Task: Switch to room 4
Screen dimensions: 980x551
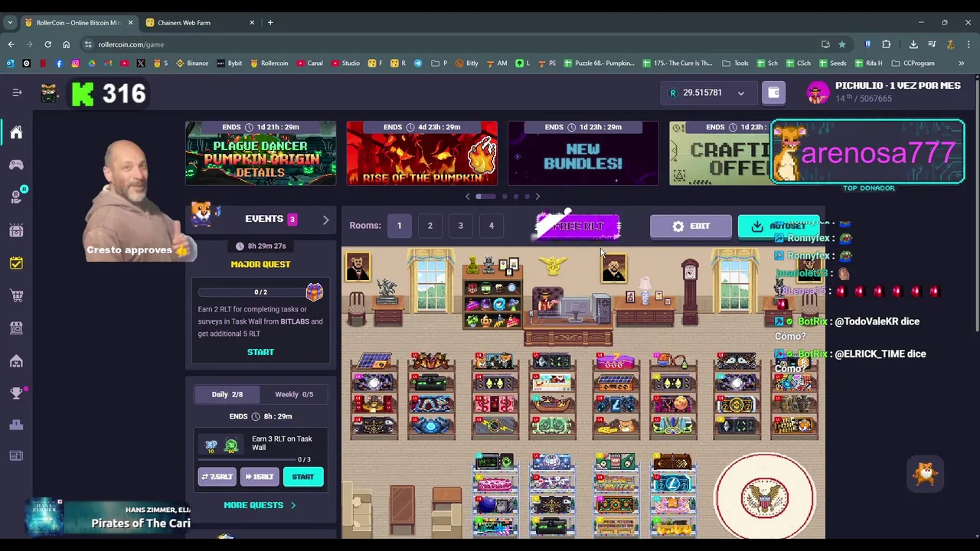Action: pyautogui.click(x=491, y=226)
